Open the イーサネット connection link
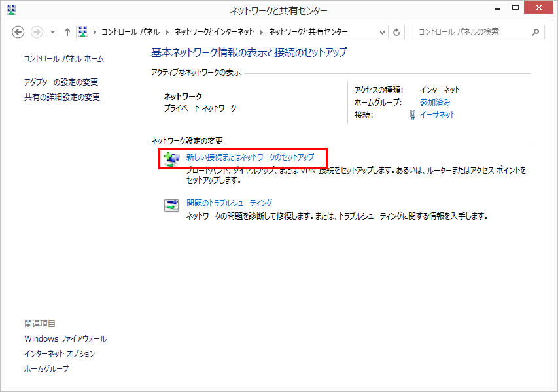 [438, 115]
